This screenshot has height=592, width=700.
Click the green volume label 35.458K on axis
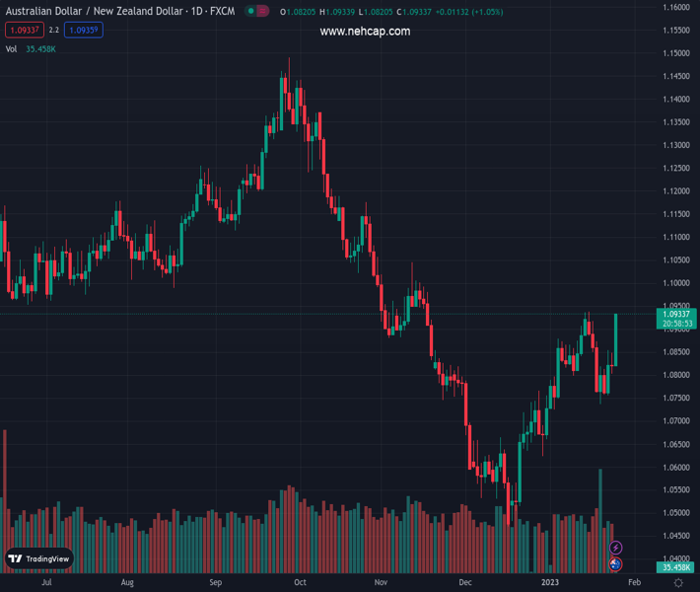676,567
